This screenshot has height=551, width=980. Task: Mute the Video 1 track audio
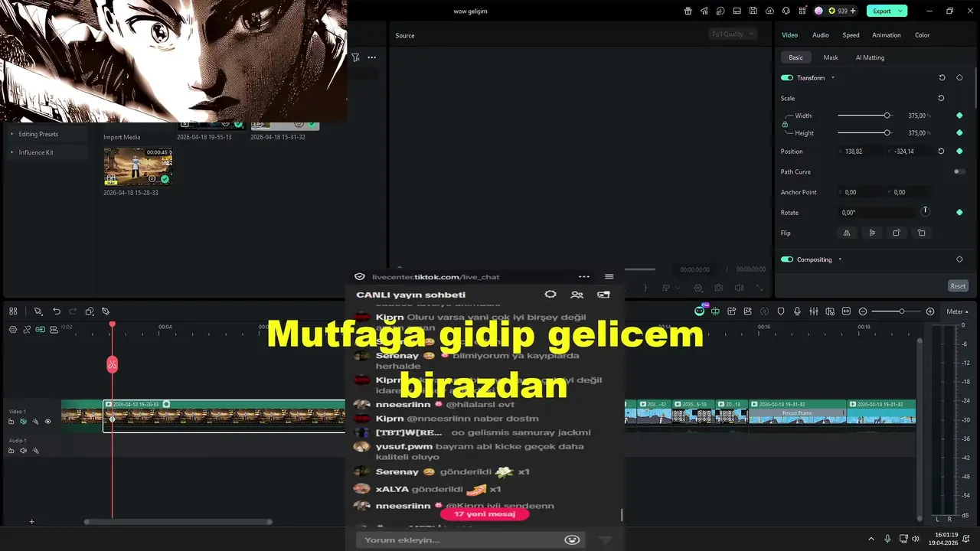coord(23,422)
